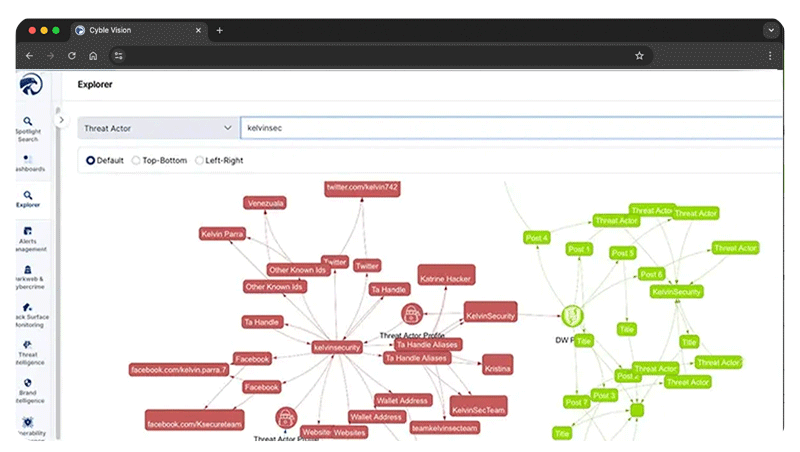Select the Explorer sidebar icon

[x=28, y=199]
